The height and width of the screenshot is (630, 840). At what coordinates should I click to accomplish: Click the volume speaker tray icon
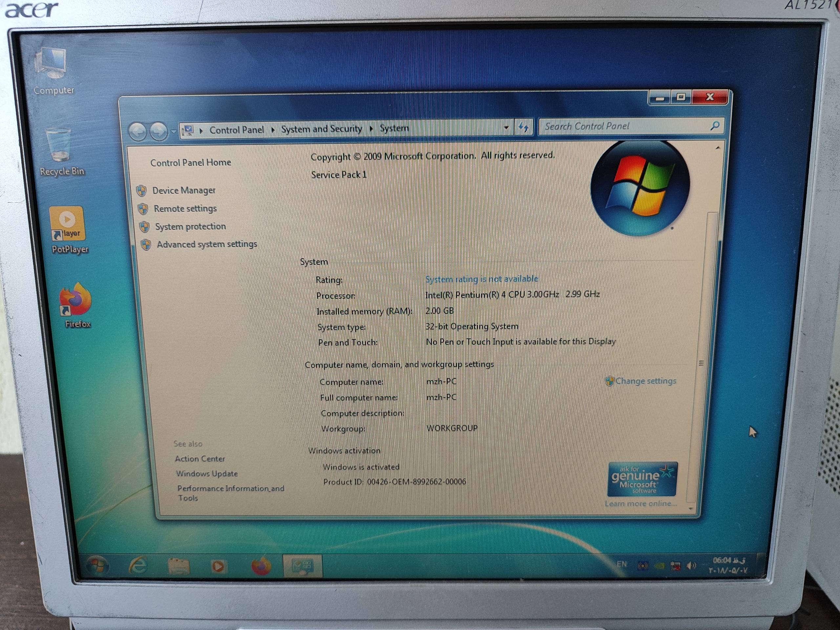(691, 566)
